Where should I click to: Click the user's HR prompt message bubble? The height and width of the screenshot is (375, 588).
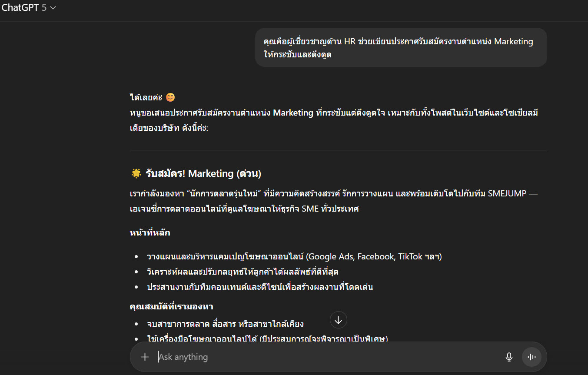coord(400,48)
